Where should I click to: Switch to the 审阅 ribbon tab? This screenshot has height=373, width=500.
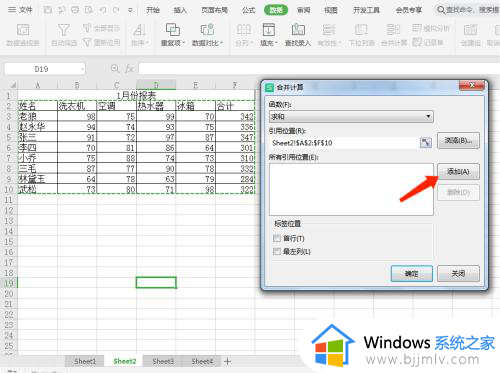[x=303, y=10]
